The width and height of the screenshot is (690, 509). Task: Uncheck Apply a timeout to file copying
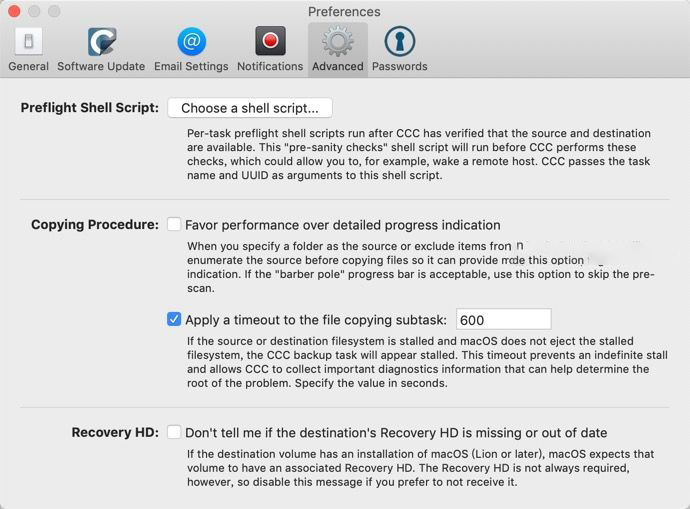point(174,319)
